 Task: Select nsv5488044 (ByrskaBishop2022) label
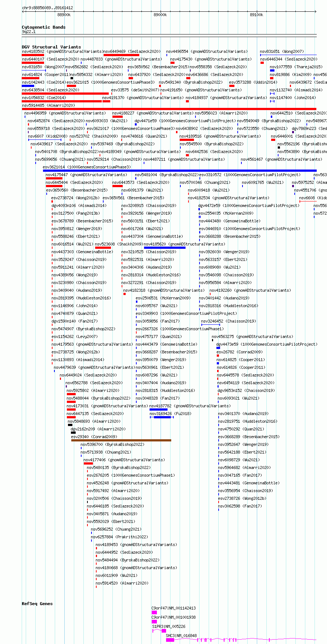pos(98,398)
